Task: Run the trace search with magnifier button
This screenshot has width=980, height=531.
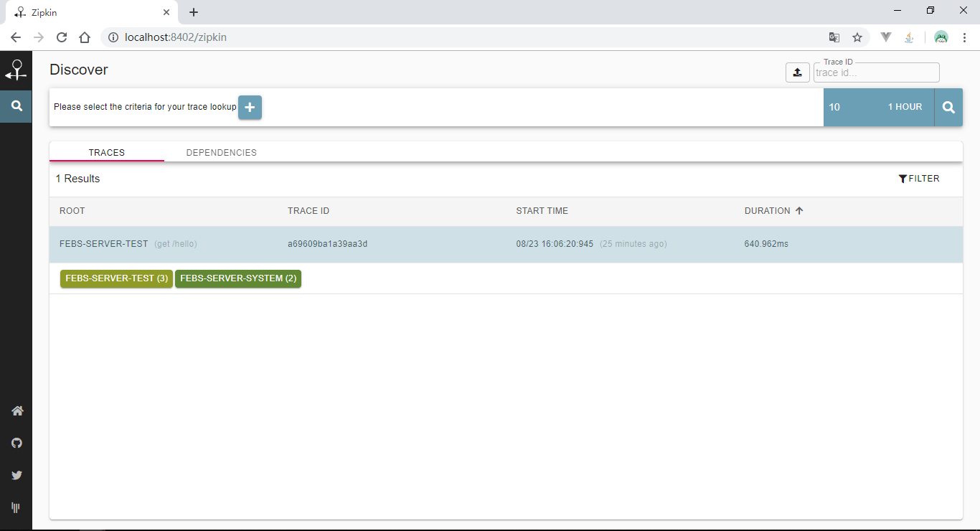Action: (948, 107)
